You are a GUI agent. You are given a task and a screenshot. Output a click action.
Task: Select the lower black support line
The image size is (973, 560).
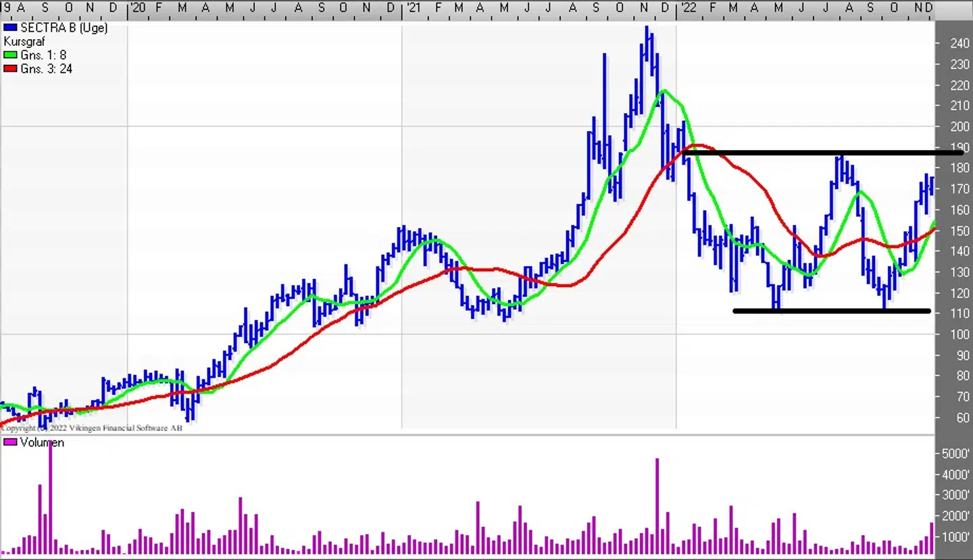tap(831, 311)
